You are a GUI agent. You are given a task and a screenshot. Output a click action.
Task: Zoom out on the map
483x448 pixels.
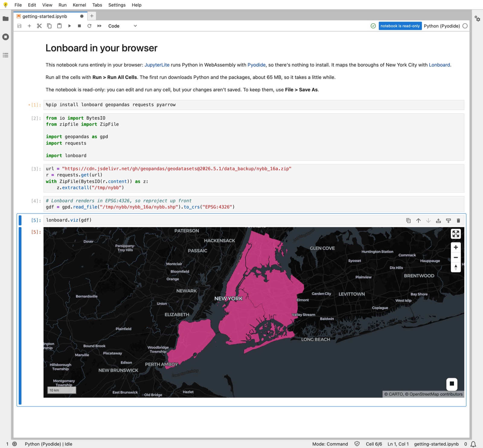tap(456, 257)
